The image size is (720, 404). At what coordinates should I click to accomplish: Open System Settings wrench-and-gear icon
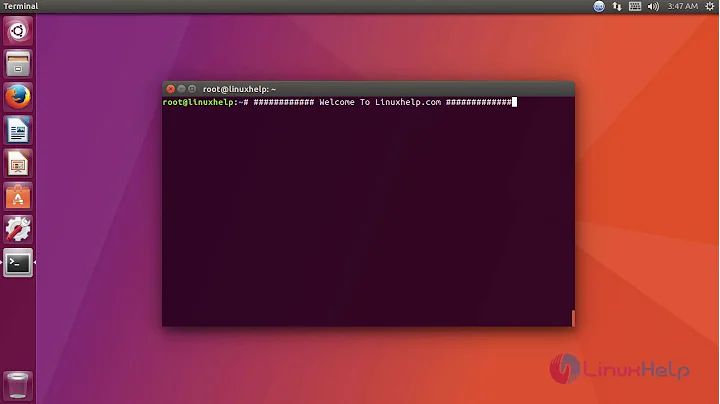18,230
